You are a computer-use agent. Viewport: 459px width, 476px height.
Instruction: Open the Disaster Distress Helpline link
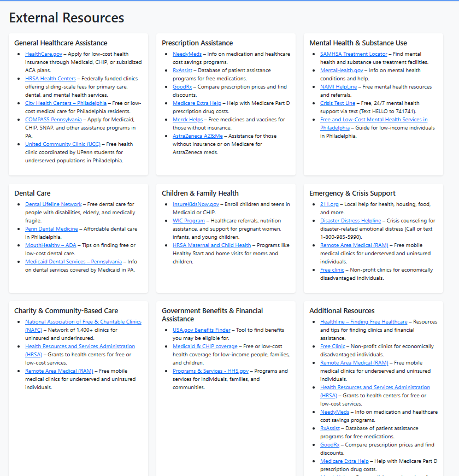coord(351,221)
